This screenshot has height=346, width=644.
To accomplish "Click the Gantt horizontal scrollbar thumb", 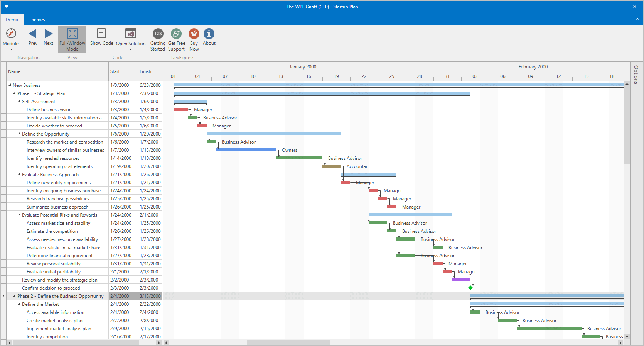I will [288, 343].
